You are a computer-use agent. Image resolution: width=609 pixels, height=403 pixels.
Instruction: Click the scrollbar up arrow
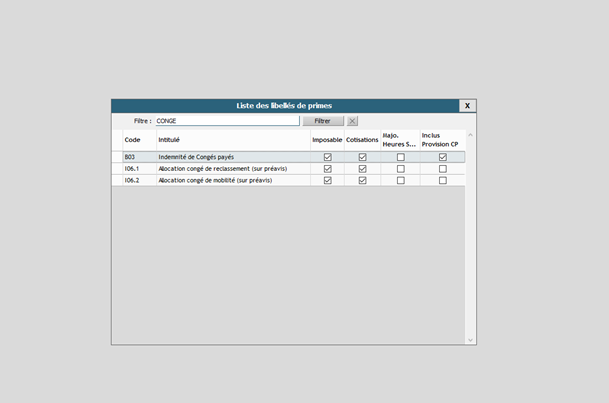470,135
